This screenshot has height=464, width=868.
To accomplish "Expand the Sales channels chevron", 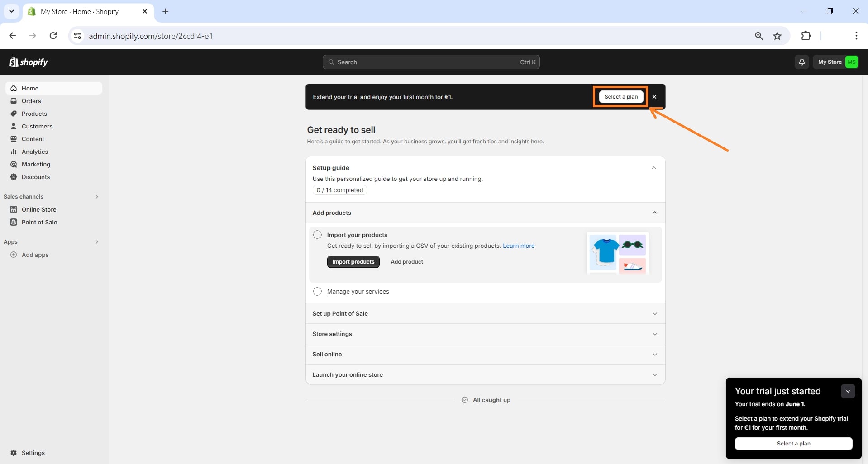I will click(97, 197).
